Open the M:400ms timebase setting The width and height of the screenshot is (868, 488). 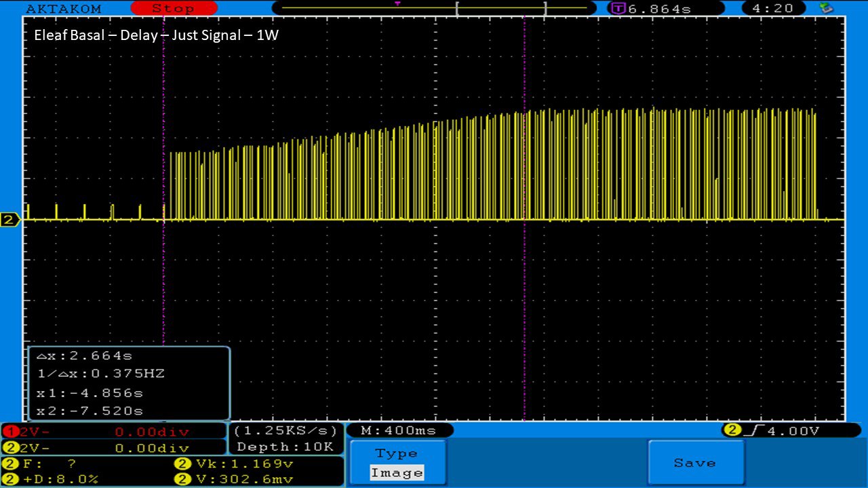(399, 430)
